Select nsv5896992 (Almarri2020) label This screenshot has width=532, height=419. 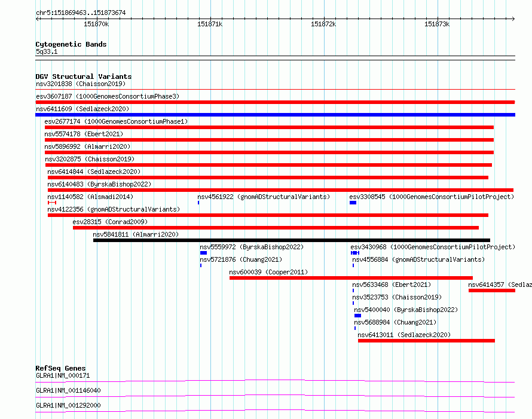87,146
